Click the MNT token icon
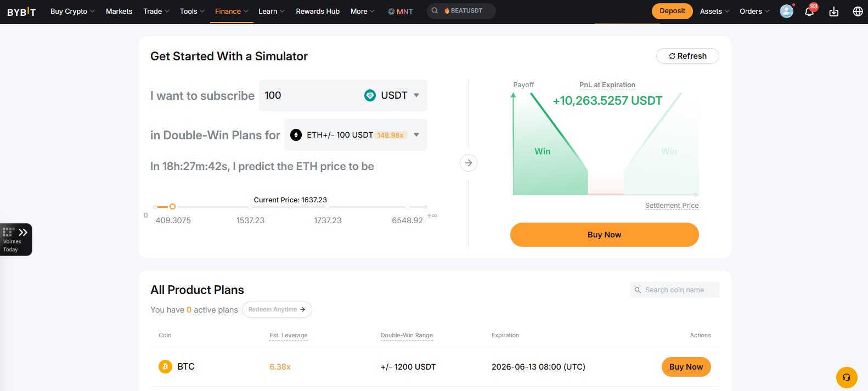868x391 pixels. coord(391,12)
